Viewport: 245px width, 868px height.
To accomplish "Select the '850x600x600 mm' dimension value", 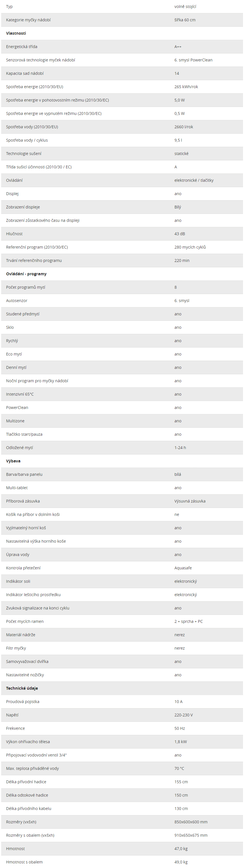I will [191, 822].
